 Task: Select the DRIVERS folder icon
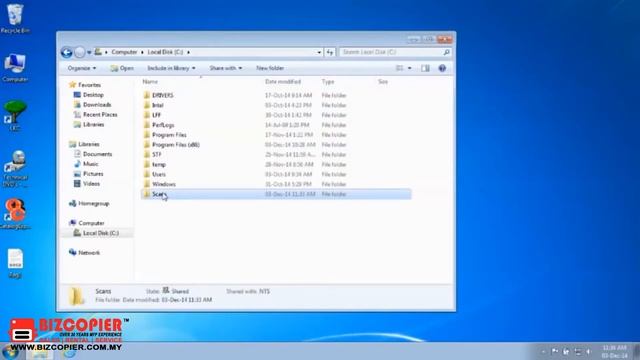(147, 95)
